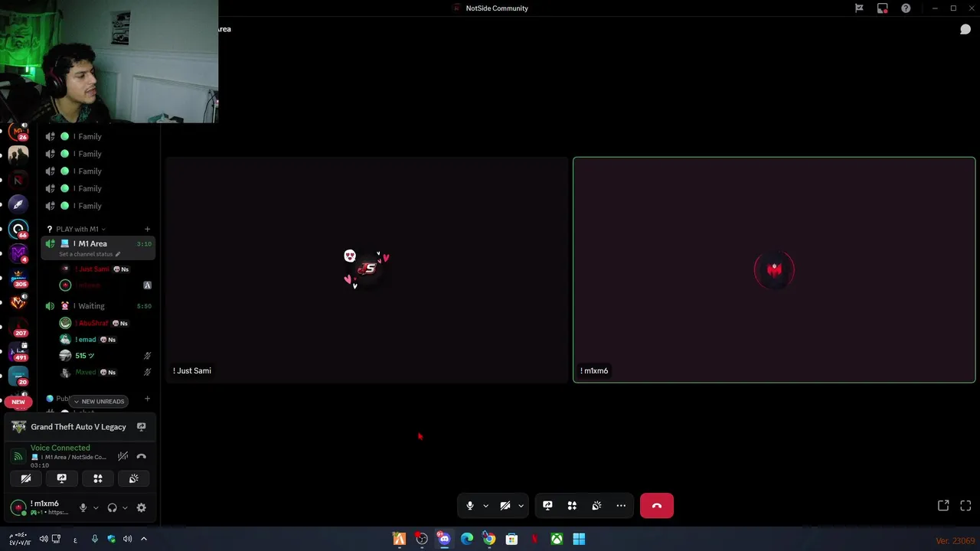Viewport: 980px width, 551px height.
Task: Disconnect with the red hang-up button
Action: point(657,506)
